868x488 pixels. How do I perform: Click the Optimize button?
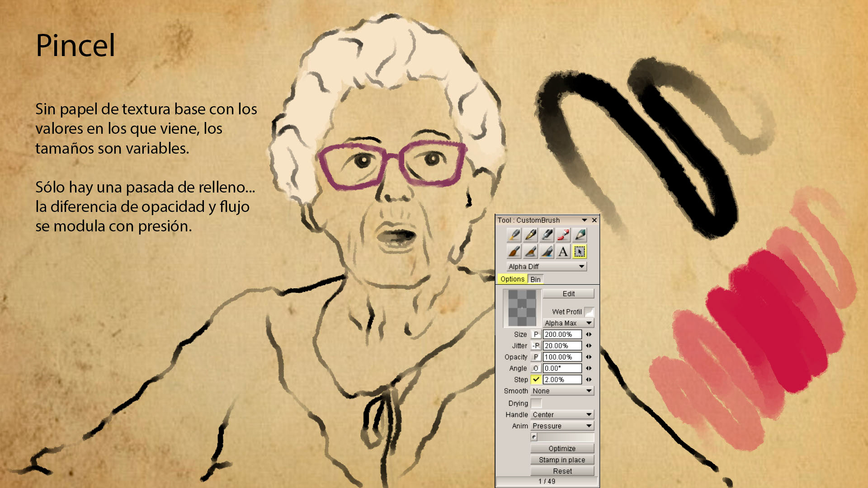tap(562, 448)
